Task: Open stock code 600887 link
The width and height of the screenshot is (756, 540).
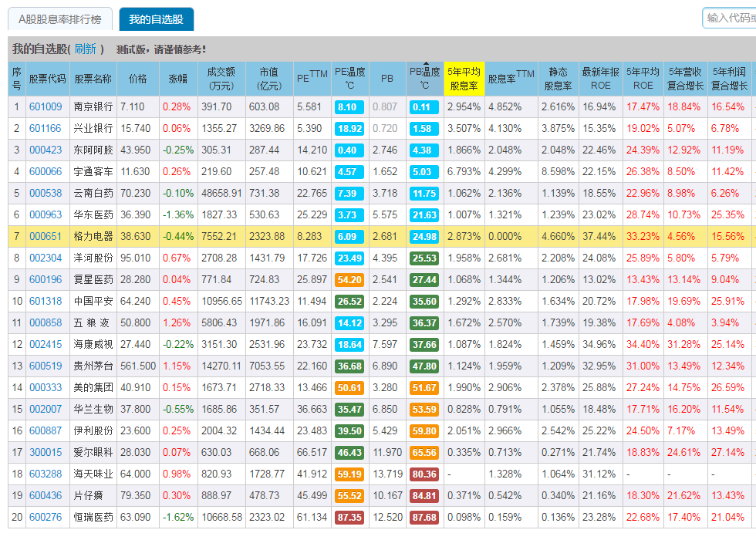Action: click(46, 430)
